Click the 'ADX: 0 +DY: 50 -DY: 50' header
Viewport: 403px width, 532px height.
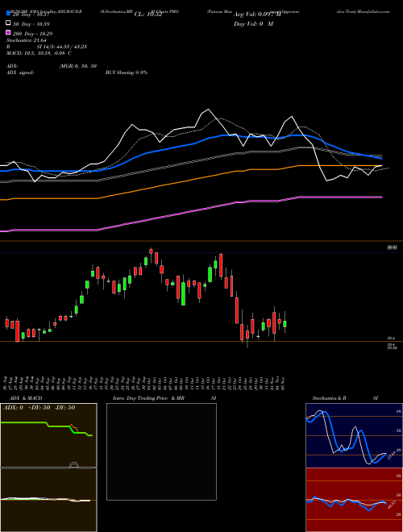click(39, 408)
